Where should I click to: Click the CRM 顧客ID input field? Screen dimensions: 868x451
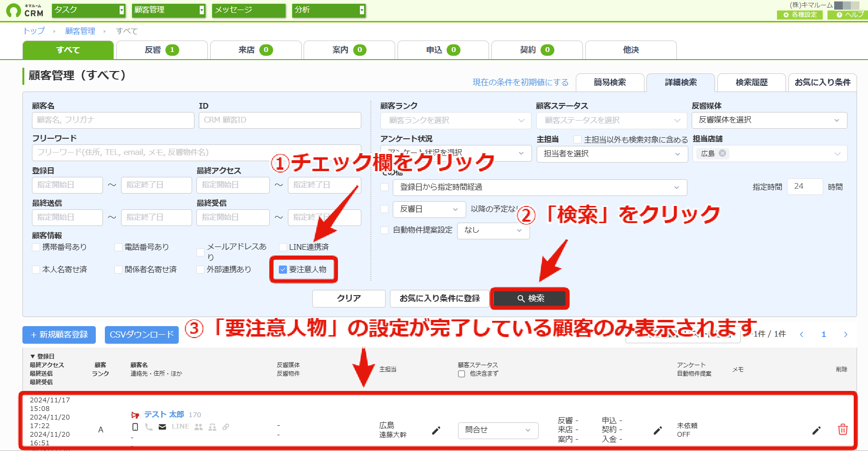[280, 120]
